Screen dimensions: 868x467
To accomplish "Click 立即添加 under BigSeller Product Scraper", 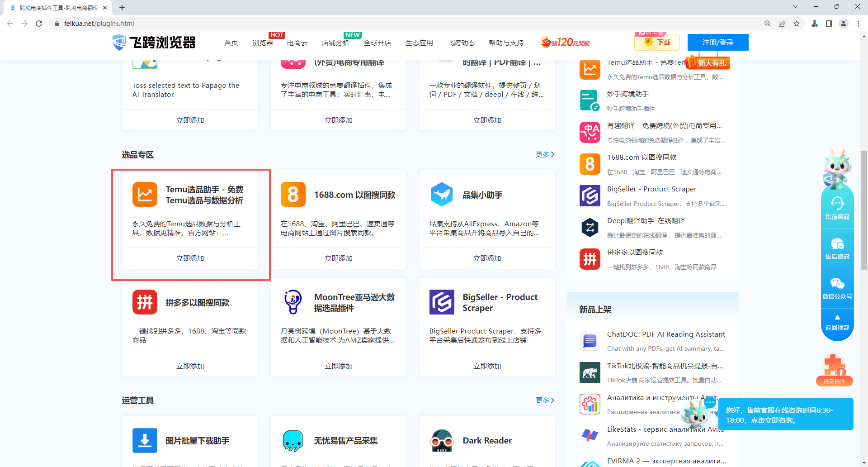I will point(487,366).
